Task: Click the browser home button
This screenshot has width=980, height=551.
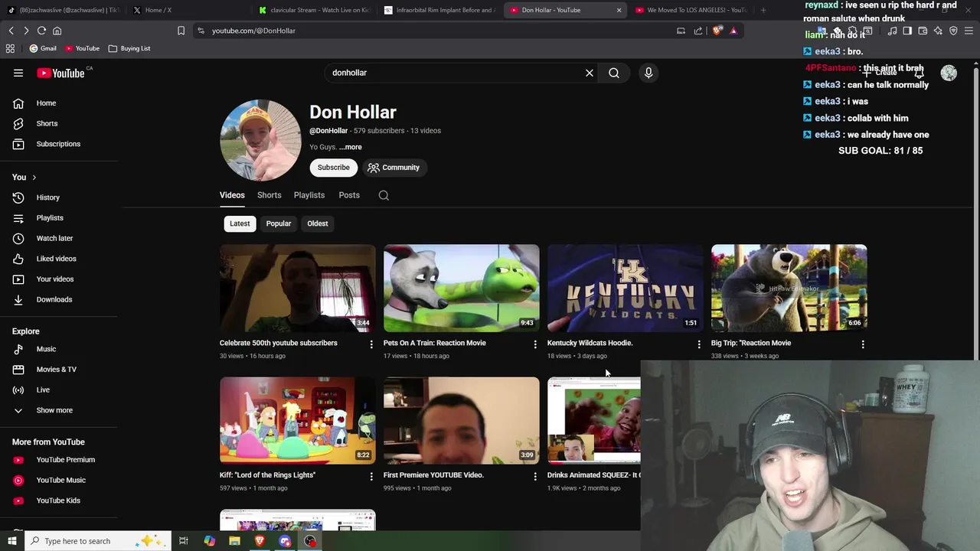Action: point(57,31)
